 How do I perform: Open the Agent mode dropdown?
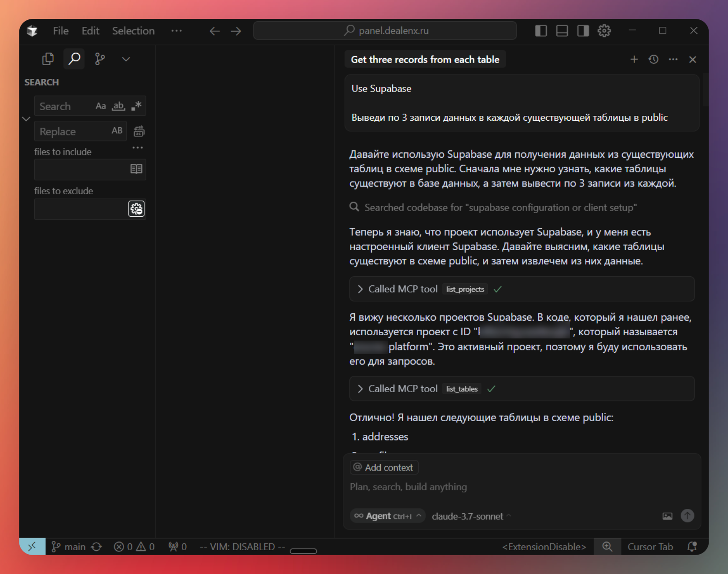(388, 516)
